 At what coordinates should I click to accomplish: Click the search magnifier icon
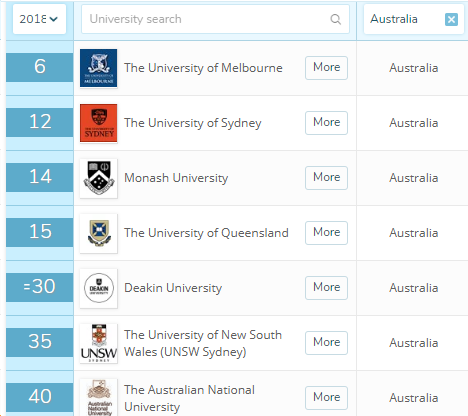(335, 19)
